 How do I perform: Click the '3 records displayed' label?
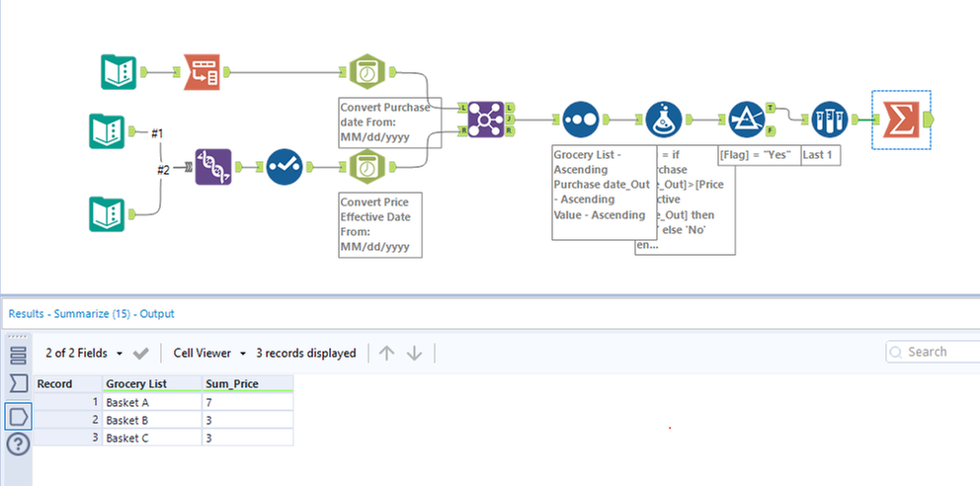tap(305, 353)
